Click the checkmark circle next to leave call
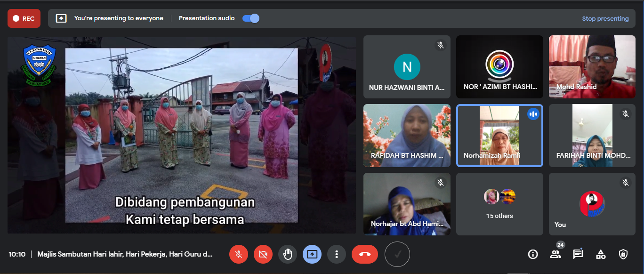 pyautogui.click(x=397, y=254)
